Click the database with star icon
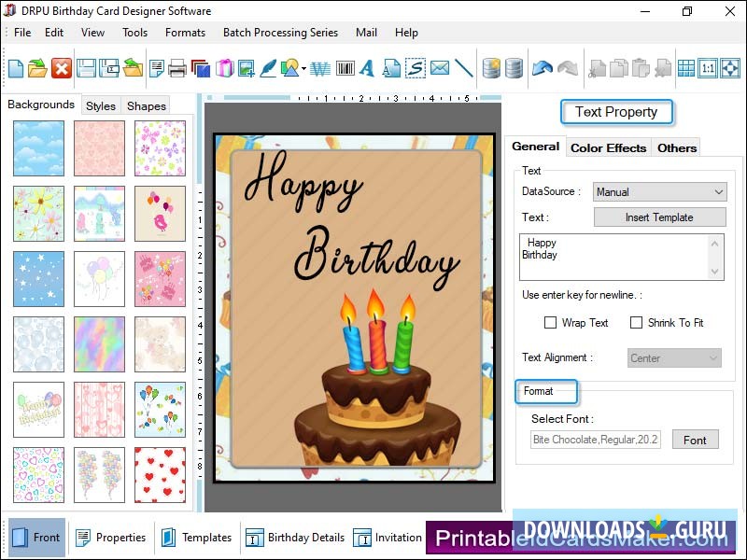 point(491,68)
